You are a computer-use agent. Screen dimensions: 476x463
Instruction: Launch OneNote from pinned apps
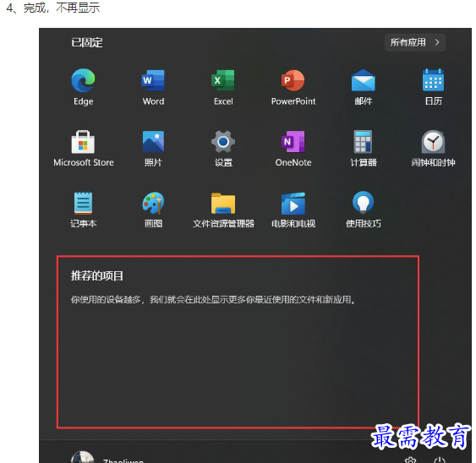293,148
